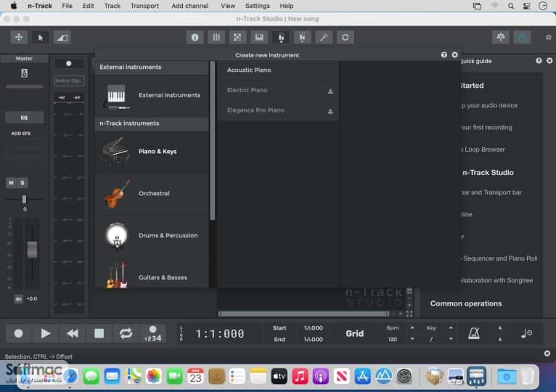Click the circular refresh loop toolbar icon
Screen dimensions: 556x392
pyautogui.click(x=345, y=37)
